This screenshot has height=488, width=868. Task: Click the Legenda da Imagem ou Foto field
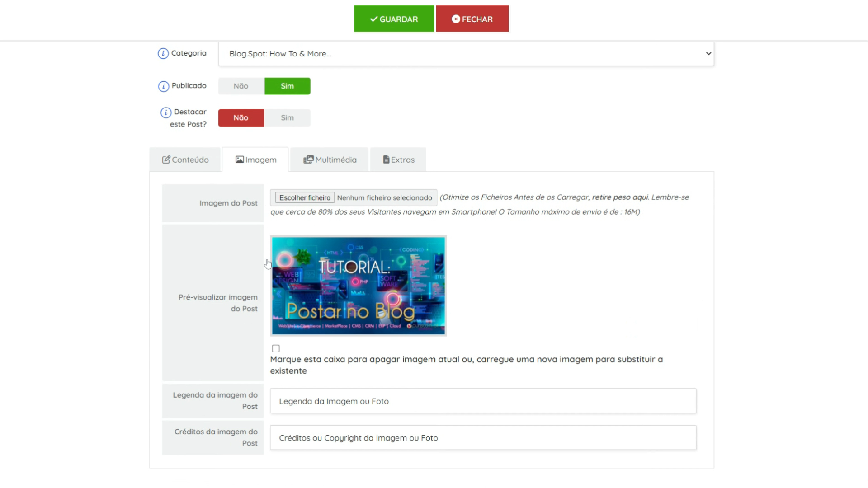pos(483,401)
